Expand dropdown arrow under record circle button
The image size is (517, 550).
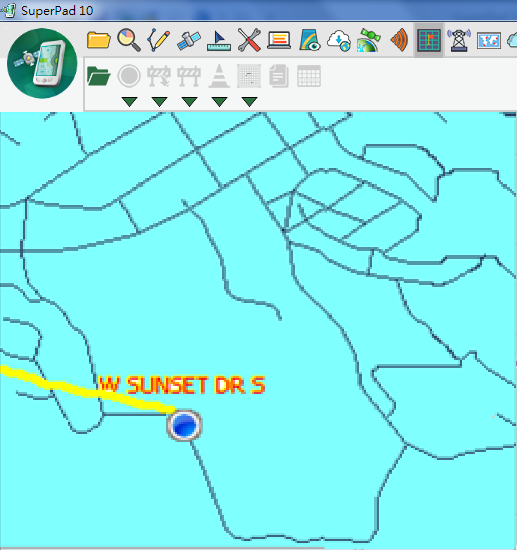point(129,102)
